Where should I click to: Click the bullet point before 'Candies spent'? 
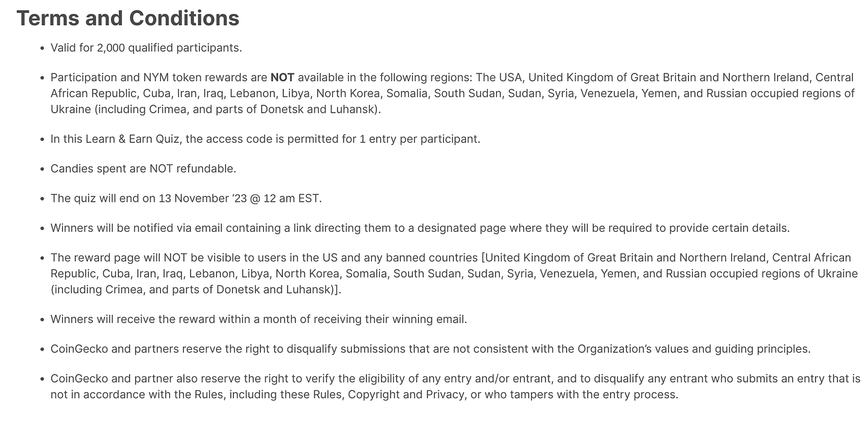pos(42,169)
